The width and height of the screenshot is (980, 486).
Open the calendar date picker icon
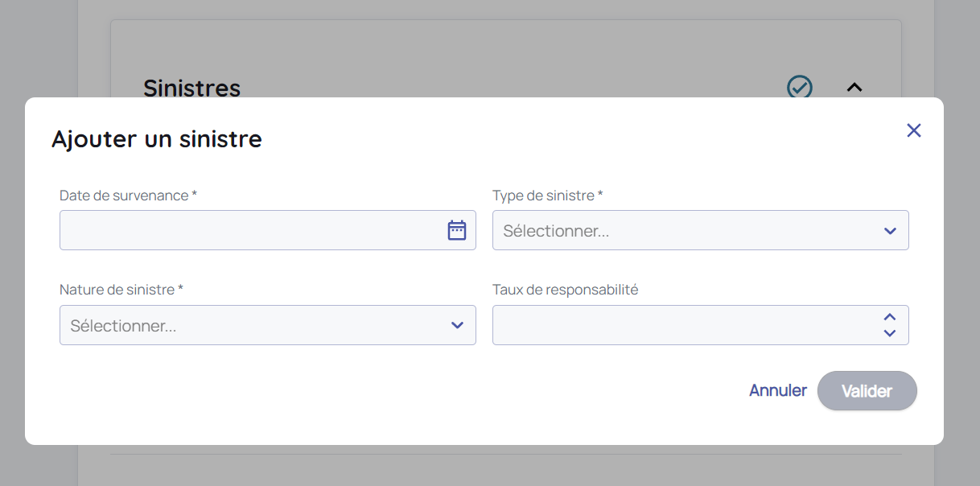[456, 230]
